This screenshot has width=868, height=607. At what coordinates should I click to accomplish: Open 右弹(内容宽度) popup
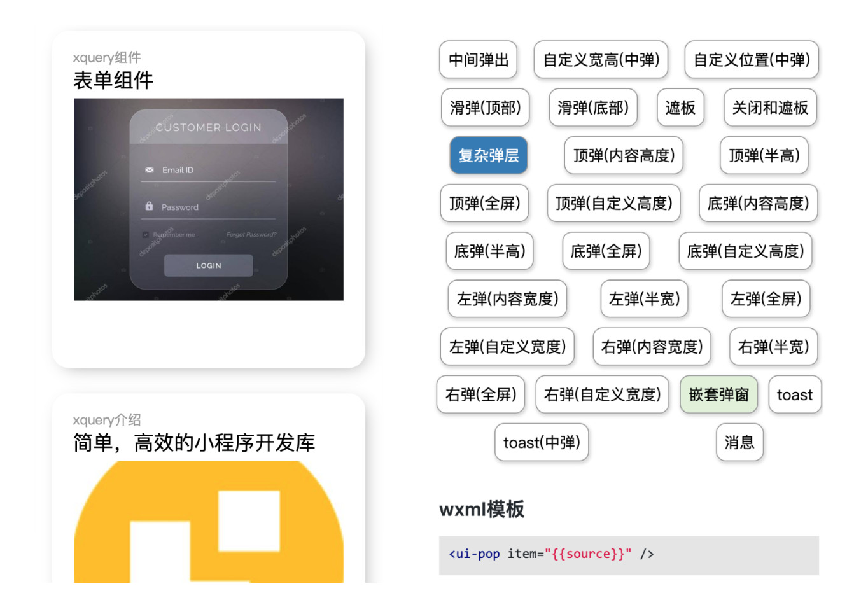point(652,346)
